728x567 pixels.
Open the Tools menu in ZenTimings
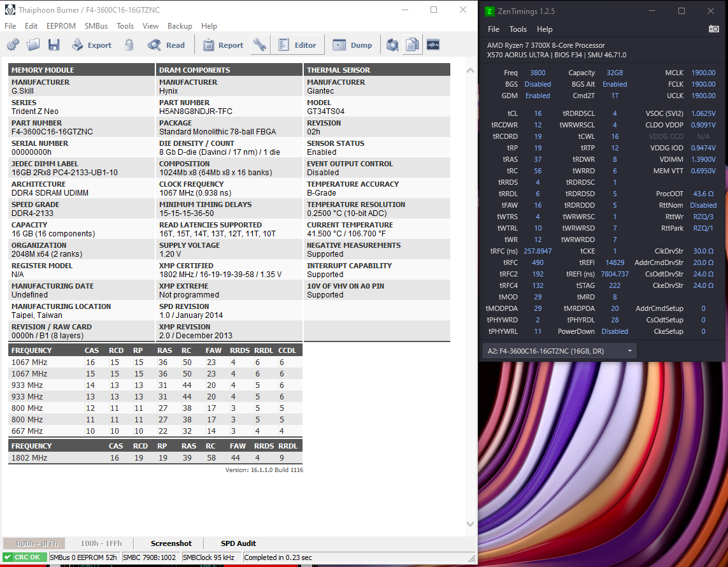(x=518, y=29)
